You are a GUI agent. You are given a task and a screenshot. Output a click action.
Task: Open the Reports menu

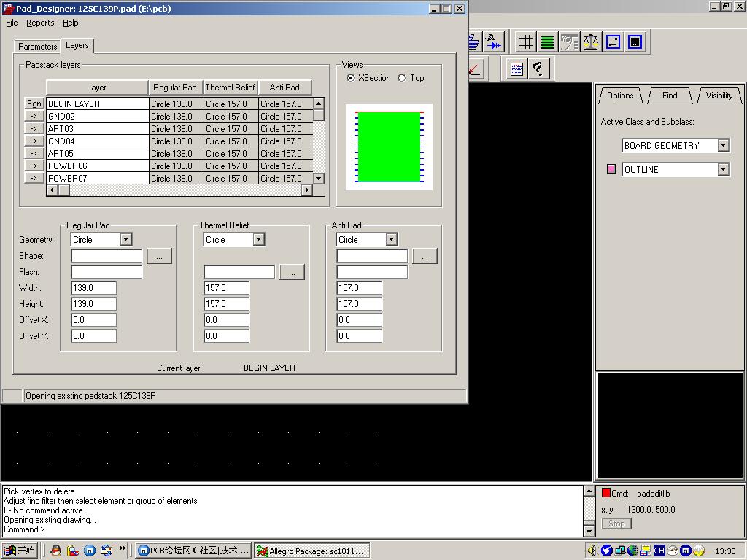[x=40, y=23]
